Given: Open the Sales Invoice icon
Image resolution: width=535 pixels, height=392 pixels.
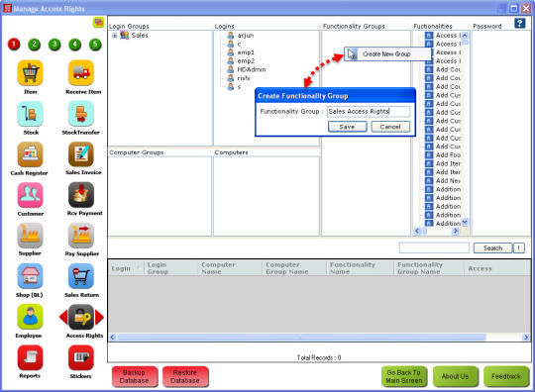Looking at the screenshot, I should click(81, 154).
